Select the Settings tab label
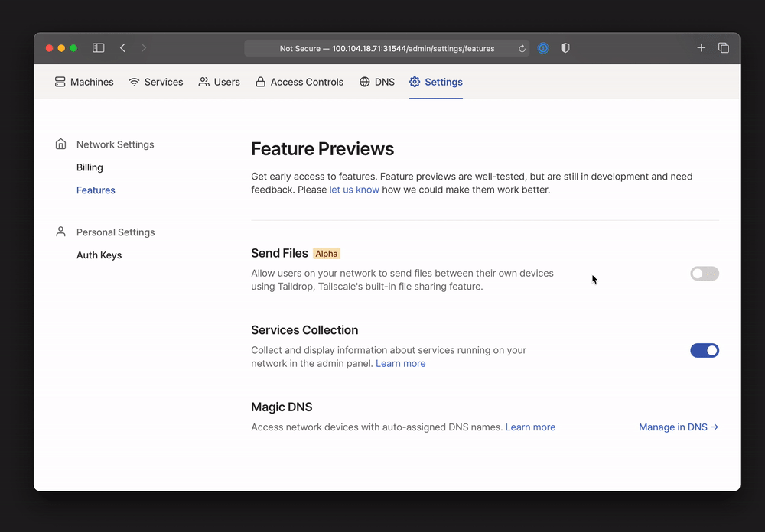The width and height of the screenshot is (765, 532). tap(444, 82)
